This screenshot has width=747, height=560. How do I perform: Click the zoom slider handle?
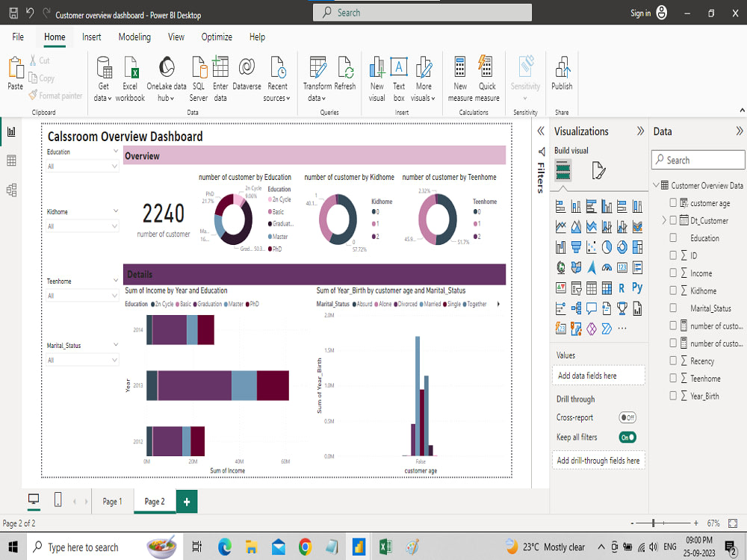[653, 523]
